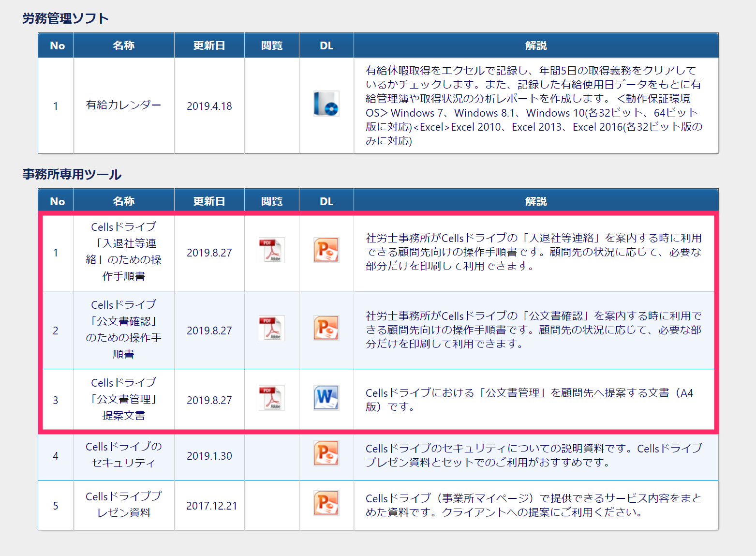This screenshot has width=756, height=556.
Task: Click update date of 公文書管理 提案文書 row
Action: click(x=209, y=400)
